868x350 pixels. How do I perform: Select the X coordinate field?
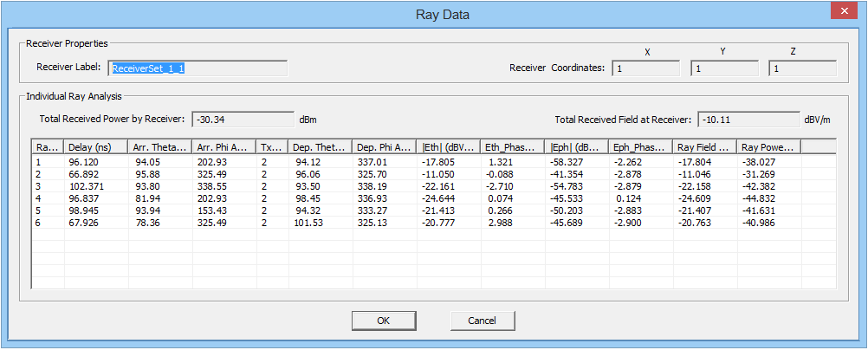coord(646,68)
